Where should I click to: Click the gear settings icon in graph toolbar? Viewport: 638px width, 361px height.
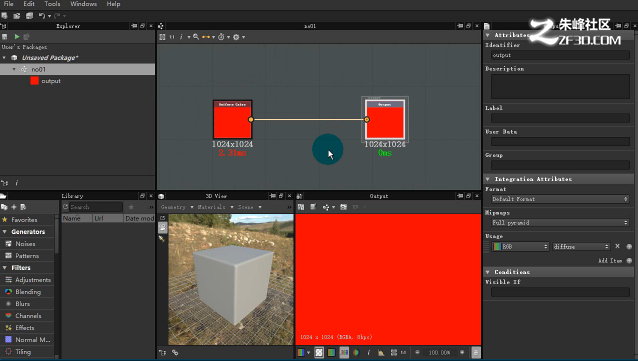[x=236, y=37]
